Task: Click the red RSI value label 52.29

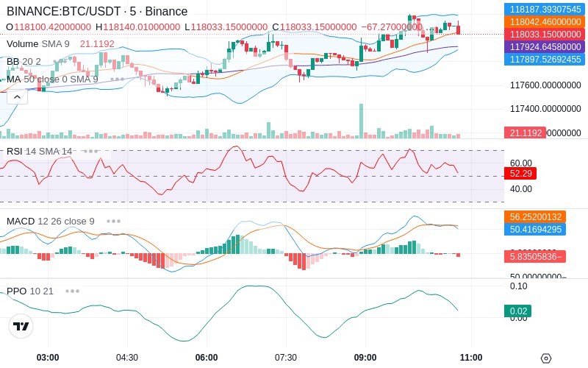Action: click(x=520, y=174)
